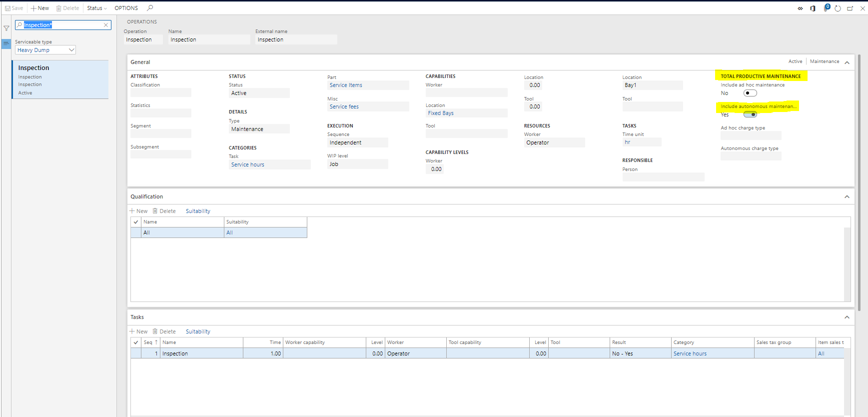This screenshot has height=417, width=868.
Task: Click the WIP level field showing Job
Action: click(x=358, y=164)
